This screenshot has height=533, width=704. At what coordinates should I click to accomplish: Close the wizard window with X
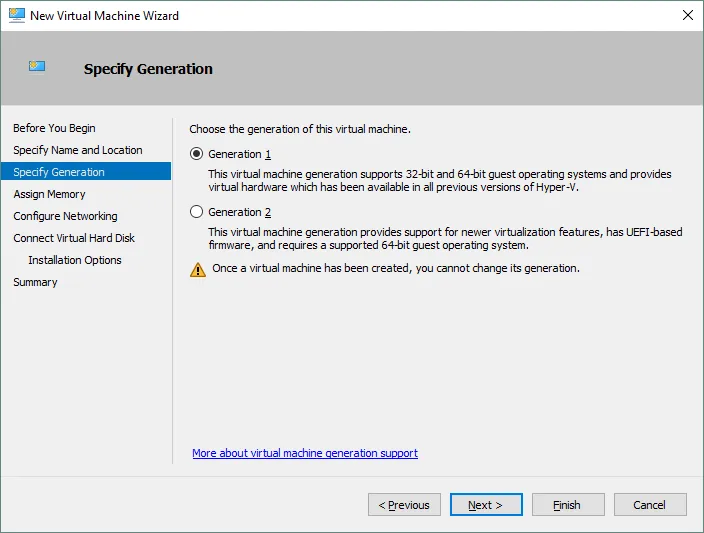687,16
